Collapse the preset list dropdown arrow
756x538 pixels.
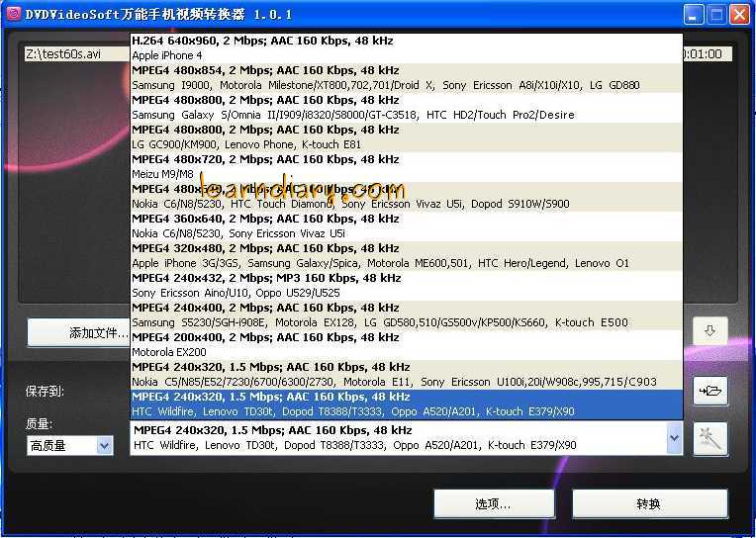pyautogui.click(x=674, y=438)
